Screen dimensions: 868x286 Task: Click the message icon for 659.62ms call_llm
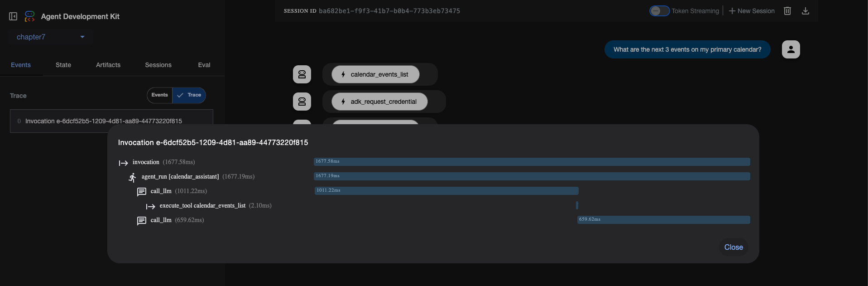142,221
